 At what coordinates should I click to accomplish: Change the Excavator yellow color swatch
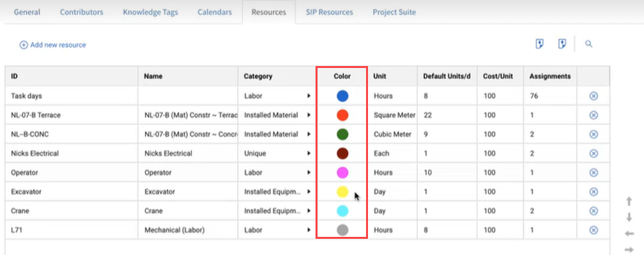(343, 192)
